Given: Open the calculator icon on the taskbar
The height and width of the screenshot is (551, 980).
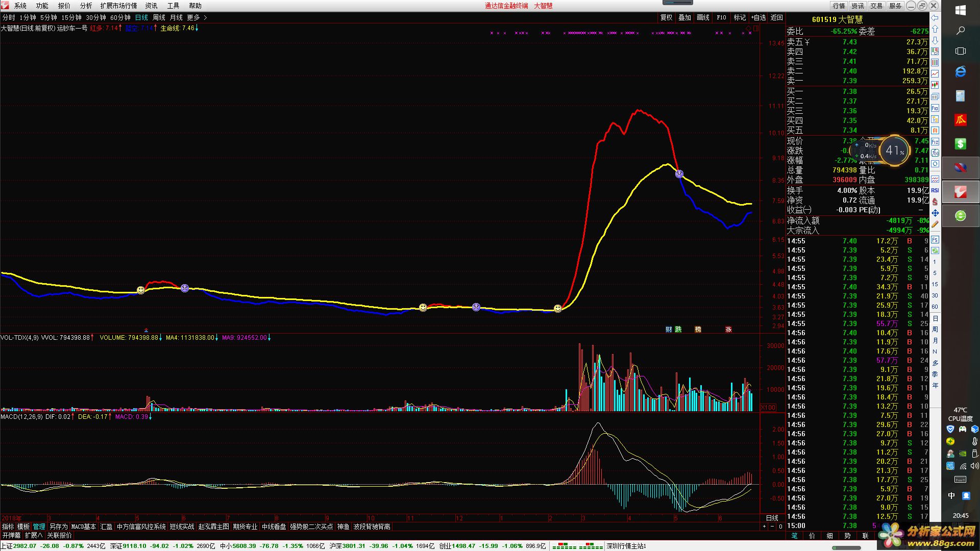Looking at the screenshot, I should click(x=960, y=96).
